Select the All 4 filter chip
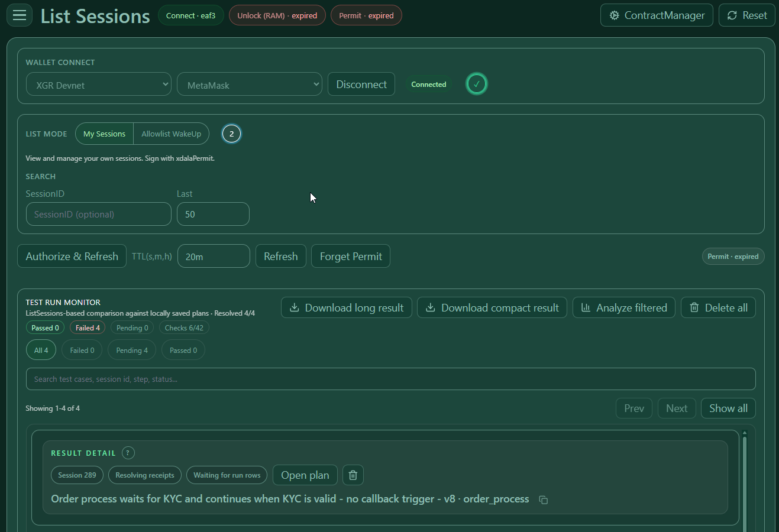 pos(41,350)
